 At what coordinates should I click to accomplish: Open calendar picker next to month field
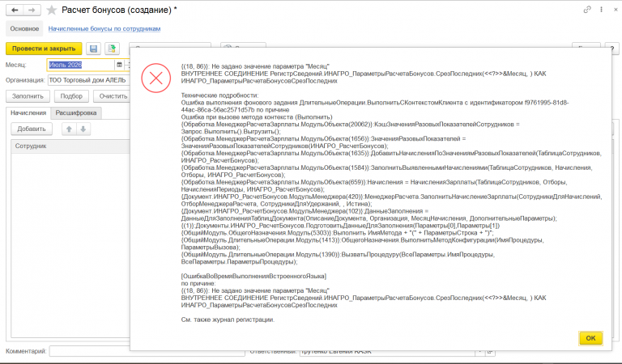(119, 65)
